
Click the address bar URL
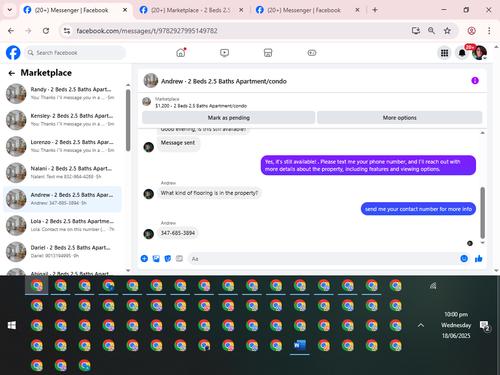point(147,31)
